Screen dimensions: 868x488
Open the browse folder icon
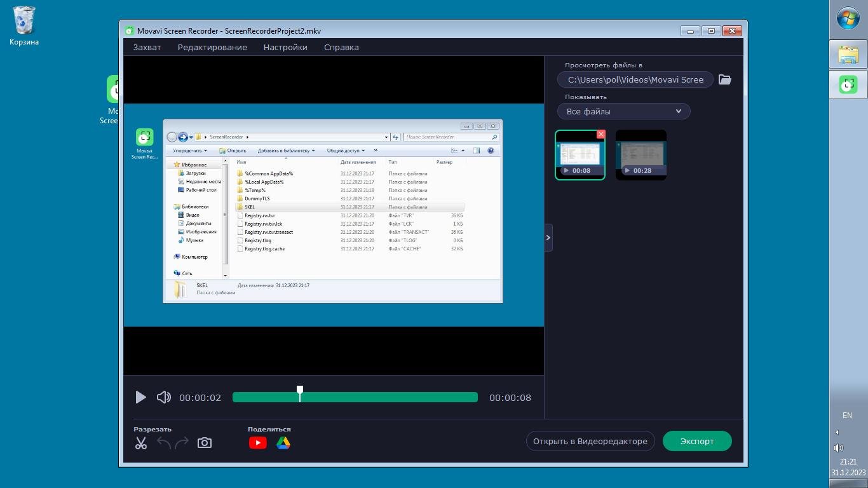point(724,79)
